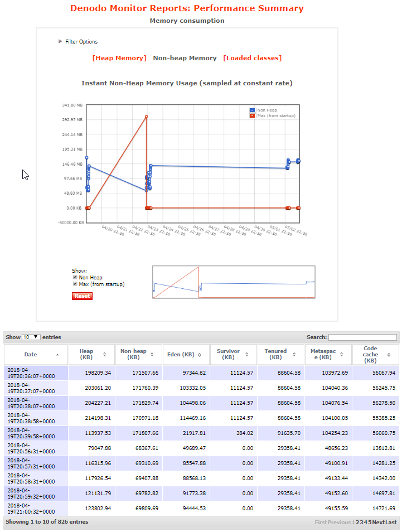Select row dated 2018-04-19T20:39:58+0000

tap(201, 433)
